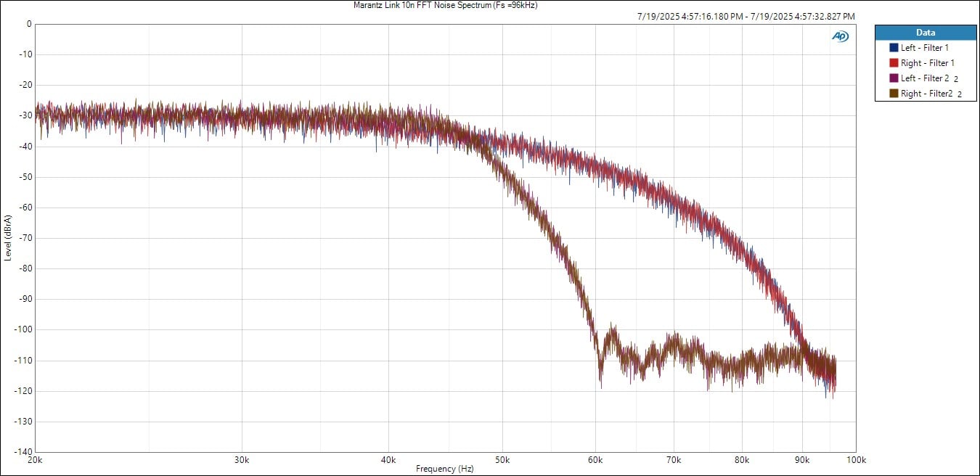Select the Left - Filter 1 legend label
This screenshot has width=980, height=476.
925,48
